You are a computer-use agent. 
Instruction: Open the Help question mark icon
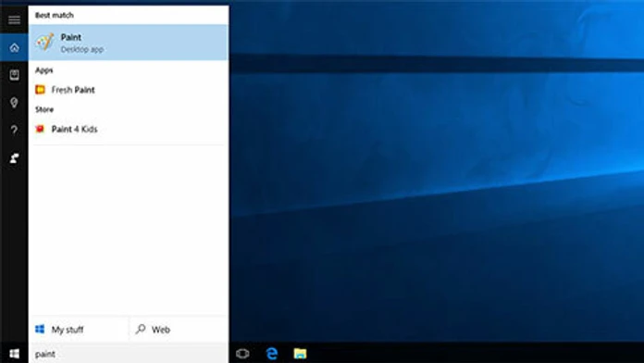14,131
